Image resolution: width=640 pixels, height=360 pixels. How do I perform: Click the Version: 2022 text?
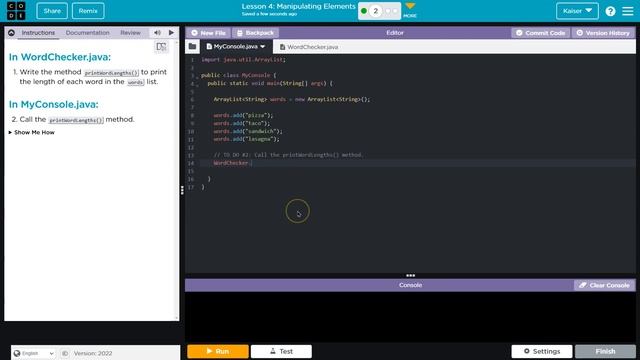[93, 353]
